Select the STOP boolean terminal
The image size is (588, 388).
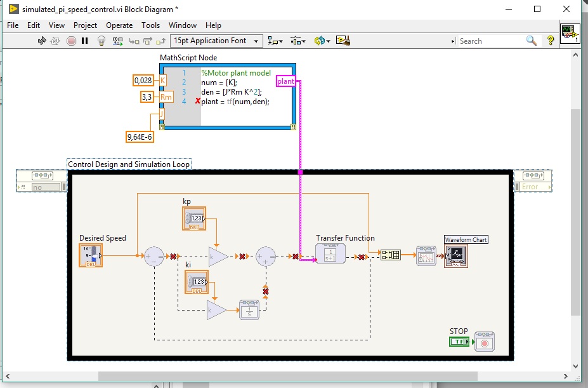[x=459, y=342]
